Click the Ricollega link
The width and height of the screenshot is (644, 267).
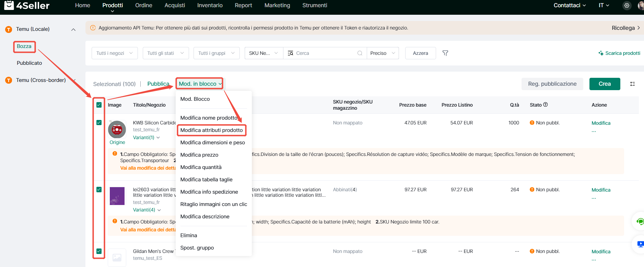click(x=625, y=28)
